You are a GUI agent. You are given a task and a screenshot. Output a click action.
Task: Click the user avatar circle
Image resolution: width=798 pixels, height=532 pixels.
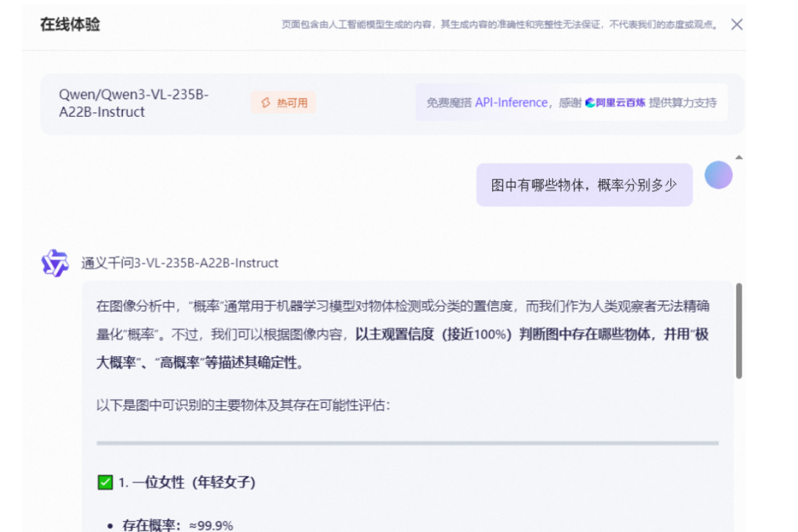(x=718, y=175)
